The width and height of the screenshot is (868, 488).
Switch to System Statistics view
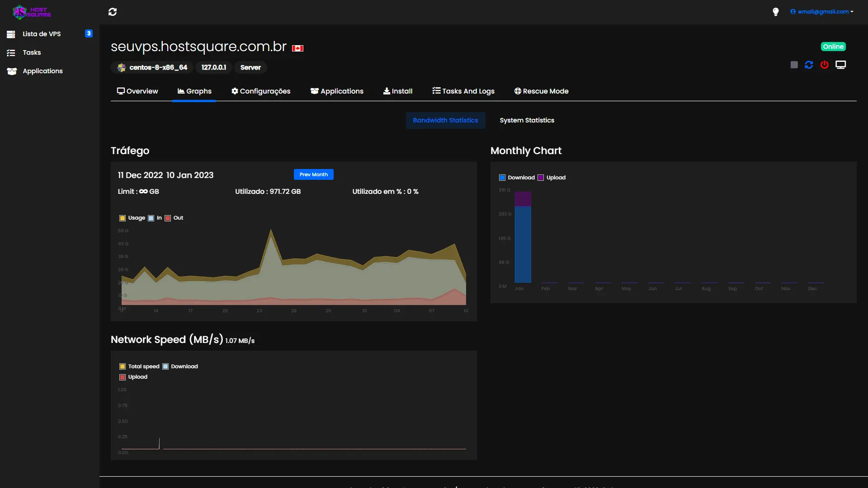527,120
